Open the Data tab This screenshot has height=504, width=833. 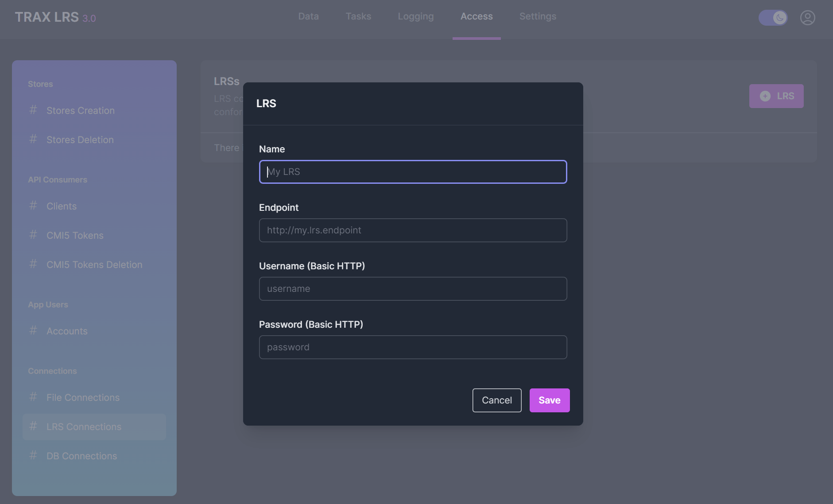tap(308, 16)
